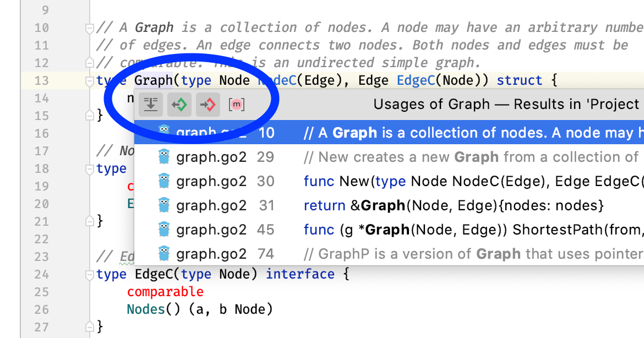644x338 pixels.
Task: Toggle merging usages from the same line
Action: [151, 104]
